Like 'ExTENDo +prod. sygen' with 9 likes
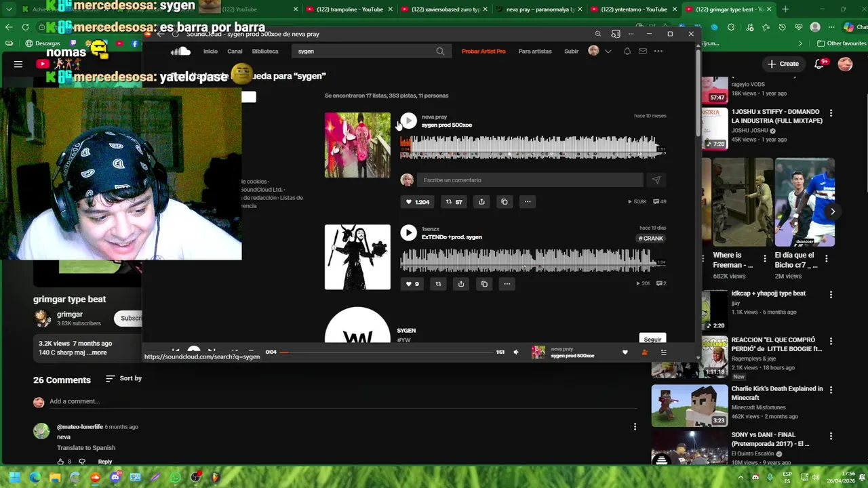Screen dimensions: 868x488 click(412, 284)
